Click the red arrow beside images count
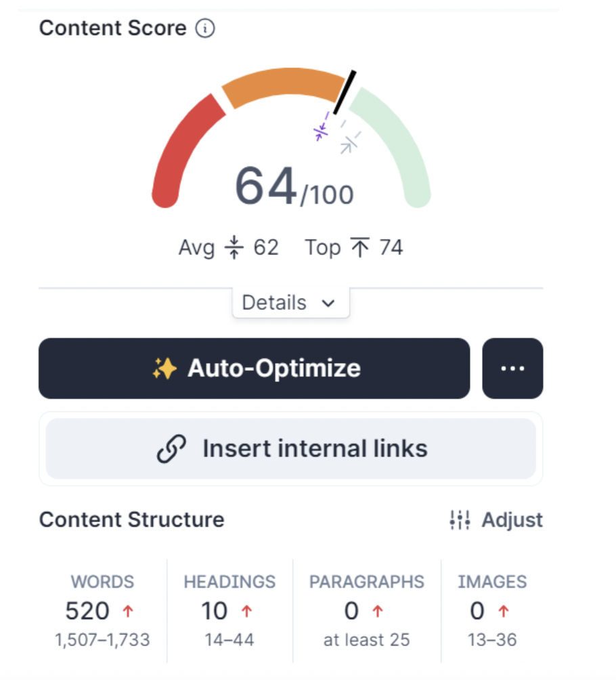Viewport: 616px width, 680px height. click(504, 611)
